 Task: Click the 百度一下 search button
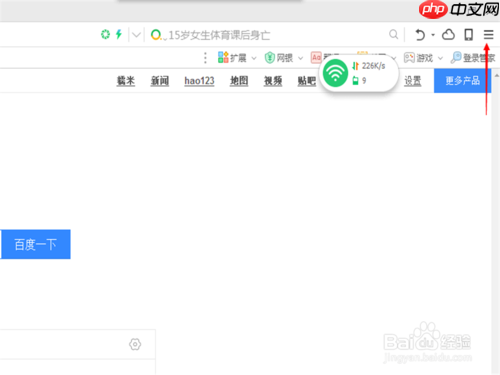pyautogui.click(x=35, y=244)
